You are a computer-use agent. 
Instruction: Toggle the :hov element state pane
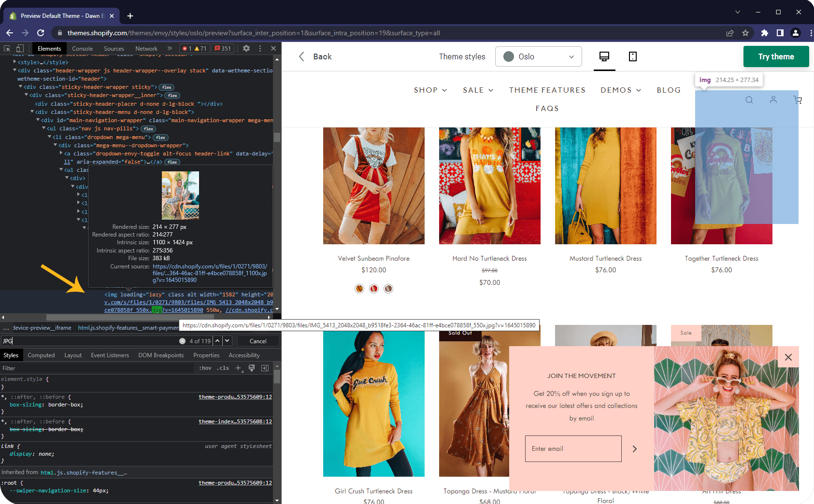pos(205,368)
